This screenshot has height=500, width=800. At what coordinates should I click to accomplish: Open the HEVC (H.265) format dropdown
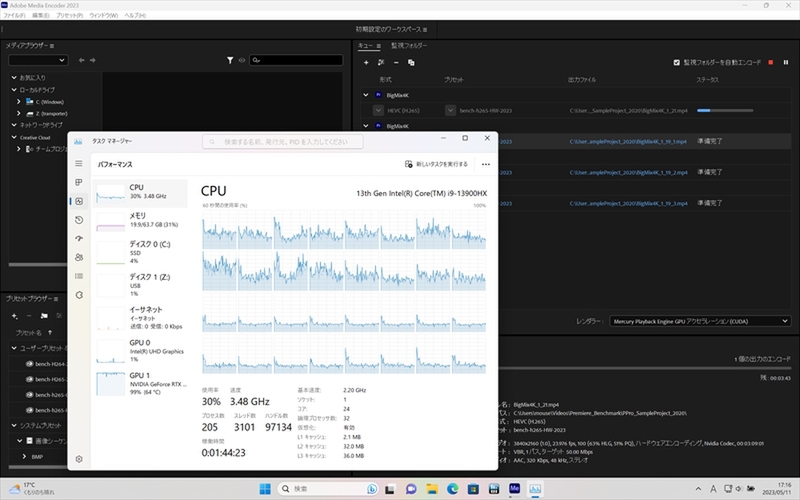[x=379, y=109]
